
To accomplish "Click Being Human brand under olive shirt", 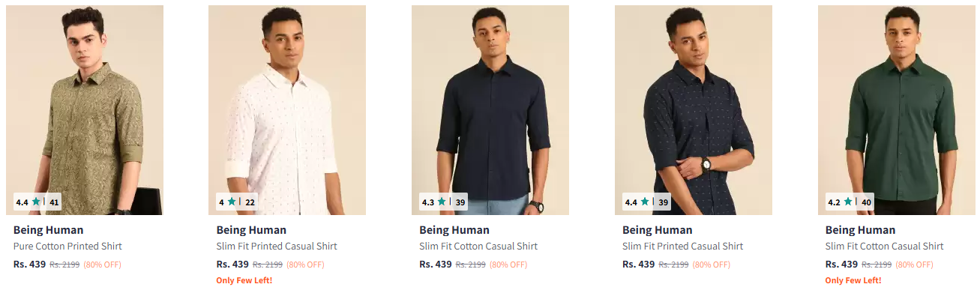I will [x=49, y=230].
